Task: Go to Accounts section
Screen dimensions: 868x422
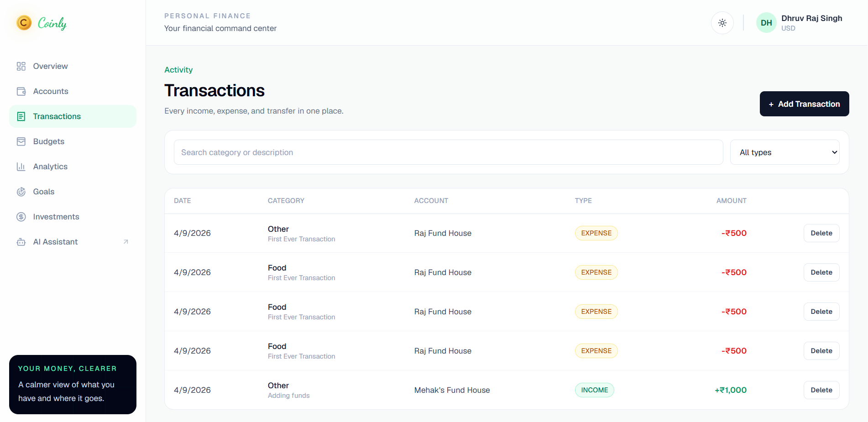Action: 73,91
